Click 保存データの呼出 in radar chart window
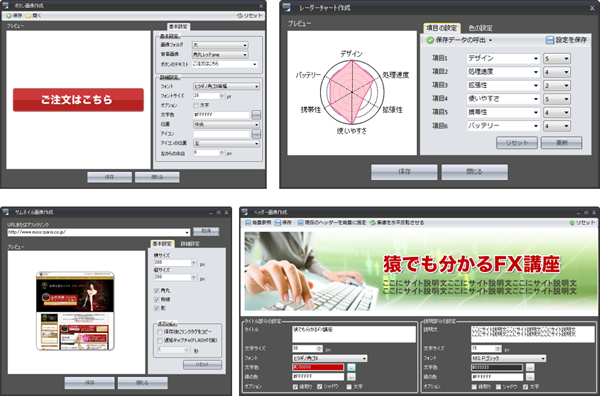 (459, 40)
